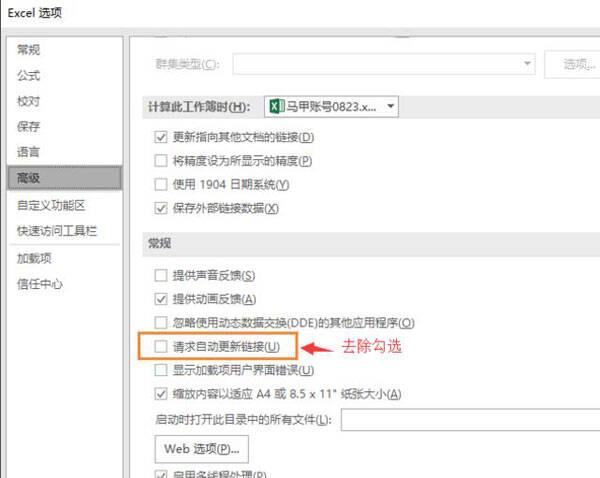Check 忽略使用动态数据交换(DDE)的其他应用程序
This screenshot has width=600, height=478.
click(x=161, y=323)
